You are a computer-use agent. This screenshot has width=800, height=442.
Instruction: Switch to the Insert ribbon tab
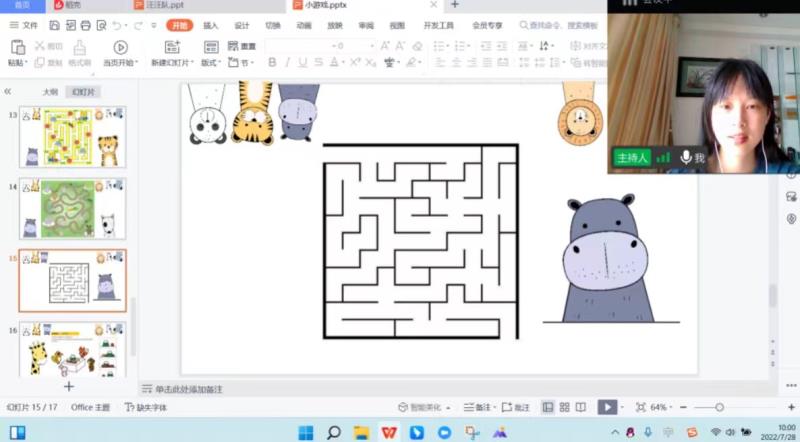pos(211,26)
